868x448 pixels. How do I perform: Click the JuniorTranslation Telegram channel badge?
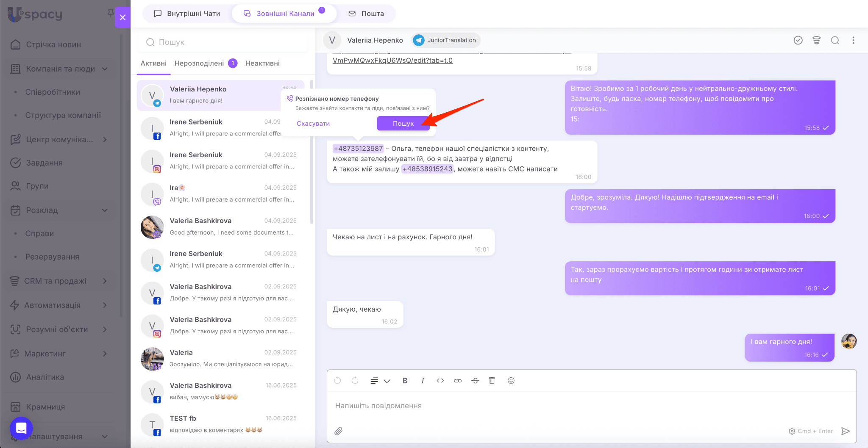445,40
